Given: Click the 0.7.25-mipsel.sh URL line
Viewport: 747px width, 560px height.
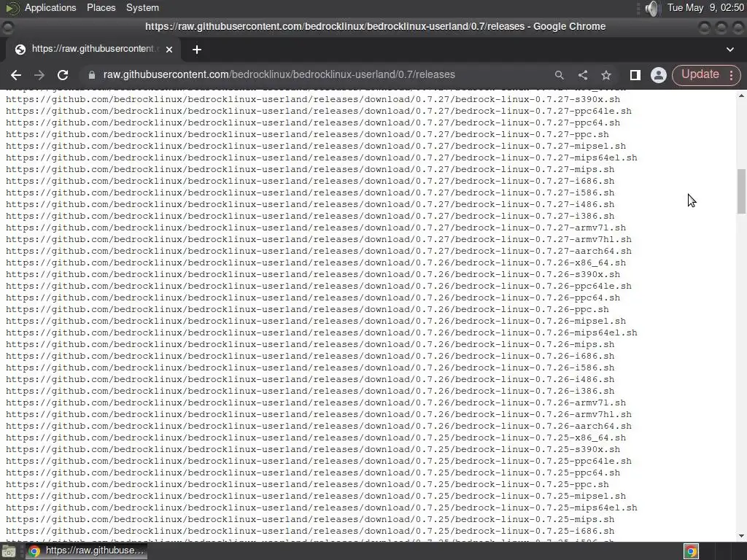Looking at the screenshot, I should pyautogui.click(x=316, y=496).
